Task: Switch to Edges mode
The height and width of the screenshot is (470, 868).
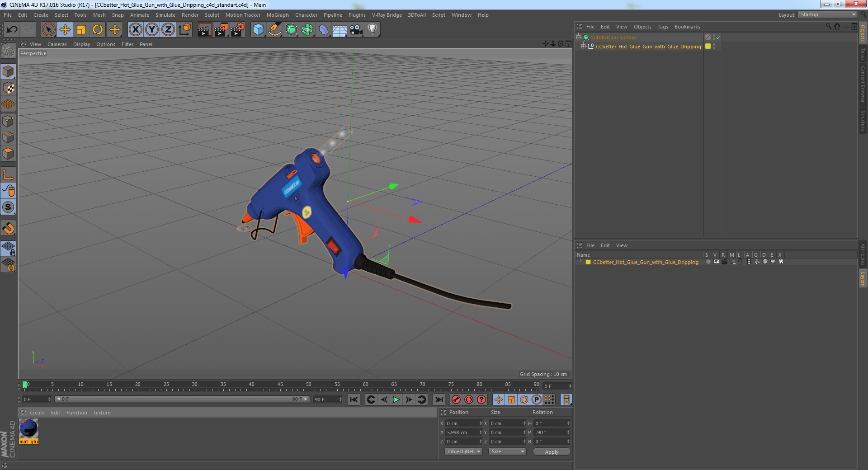Action: 8,137
